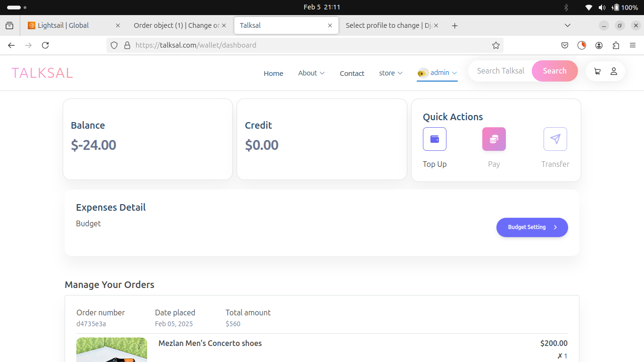Expand the store dropdown menu
The image size is (644, 362).
pos(391,73)
